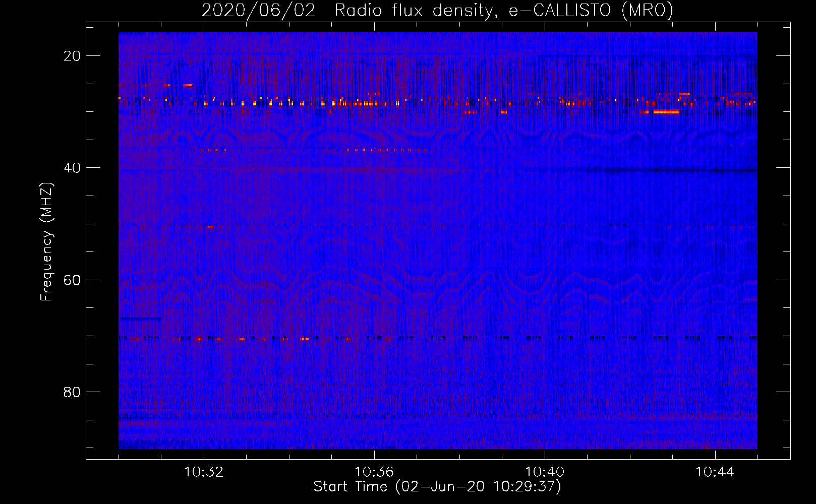Click the bright red burst near 30 MHz at 10:43

click(666, 112)
